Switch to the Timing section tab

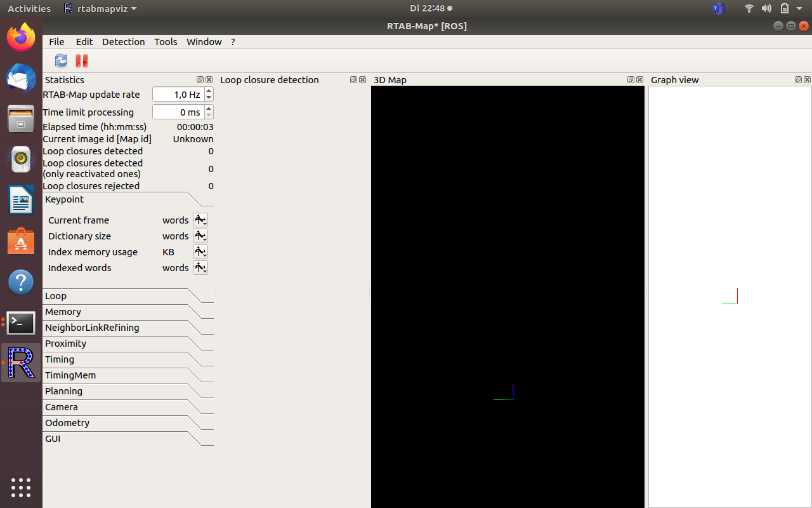coord(60,359)
